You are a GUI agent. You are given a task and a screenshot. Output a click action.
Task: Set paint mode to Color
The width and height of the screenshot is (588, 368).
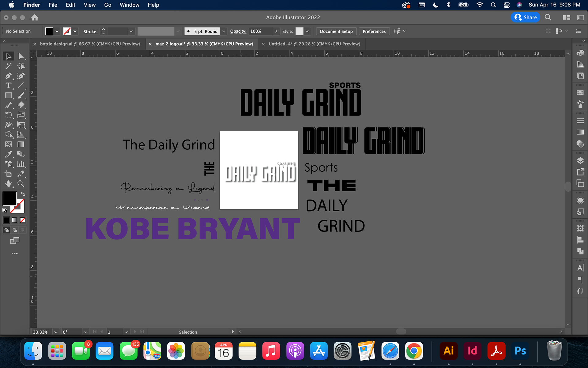click(x=6, y=220)
